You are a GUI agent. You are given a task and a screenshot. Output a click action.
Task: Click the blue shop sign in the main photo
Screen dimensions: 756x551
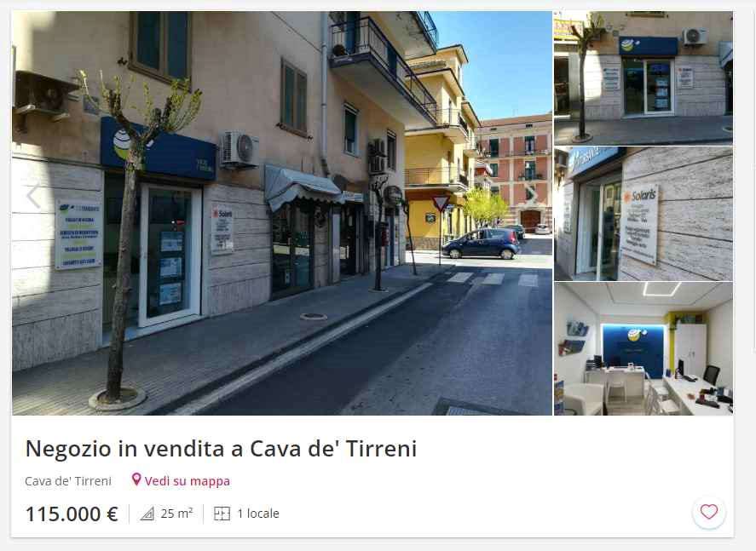tap(159, 150)
